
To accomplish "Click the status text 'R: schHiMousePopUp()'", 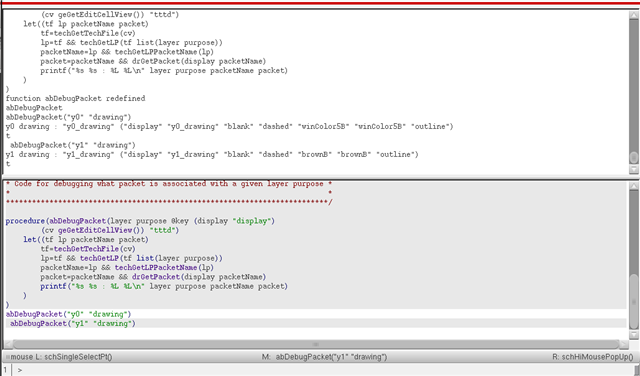I will click(x=593, y=357).
